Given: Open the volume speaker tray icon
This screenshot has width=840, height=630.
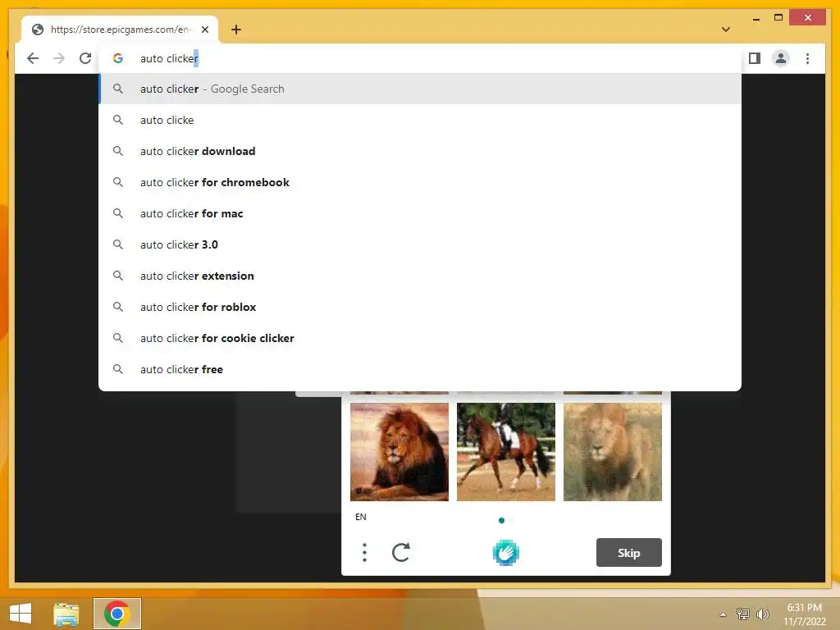Looking at the screenshot, I should 762,614.
